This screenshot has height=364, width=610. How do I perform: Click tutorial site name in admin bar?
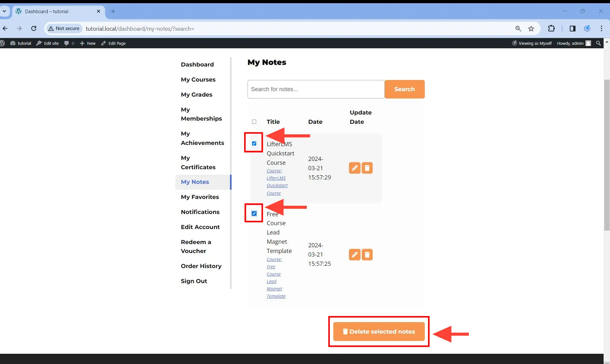[21, 43]
